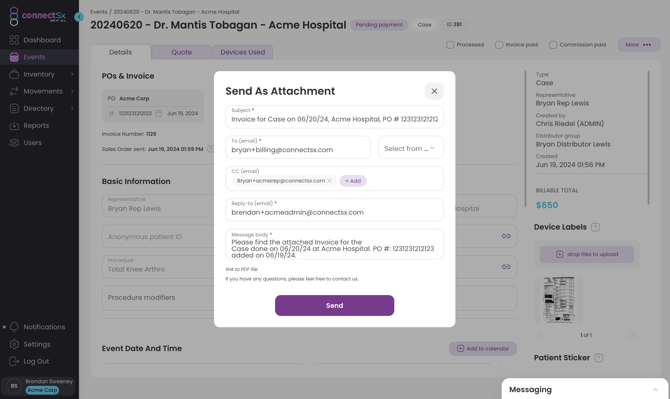This screenshot has width=670, height=399.
Task: Toggle the Processed checkbox
Action: coord(450,45)
